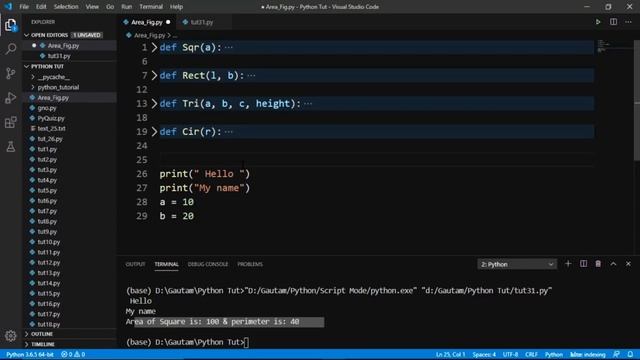Open text_25.txt in the file explorer
The image size is (640, 360).
tap(51, 128)
